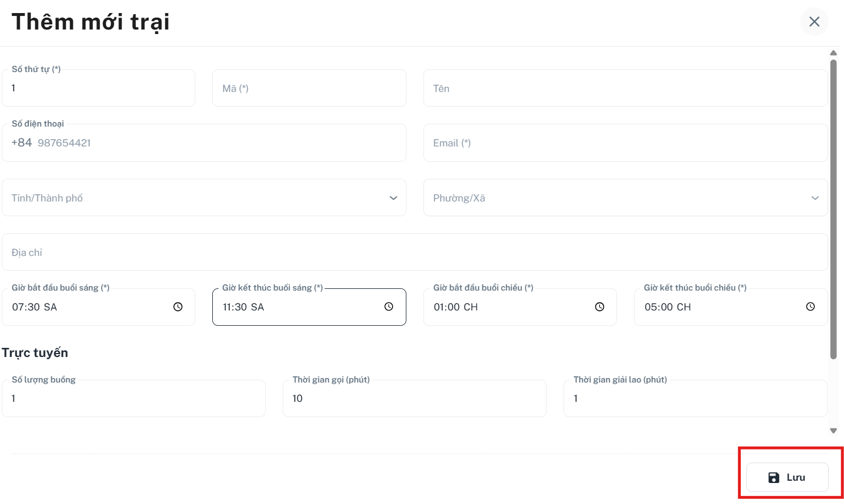Click the vertical scrollbar thumb
Image resolution: width=844 pixels, height=504 pixels.
[833, 209]
